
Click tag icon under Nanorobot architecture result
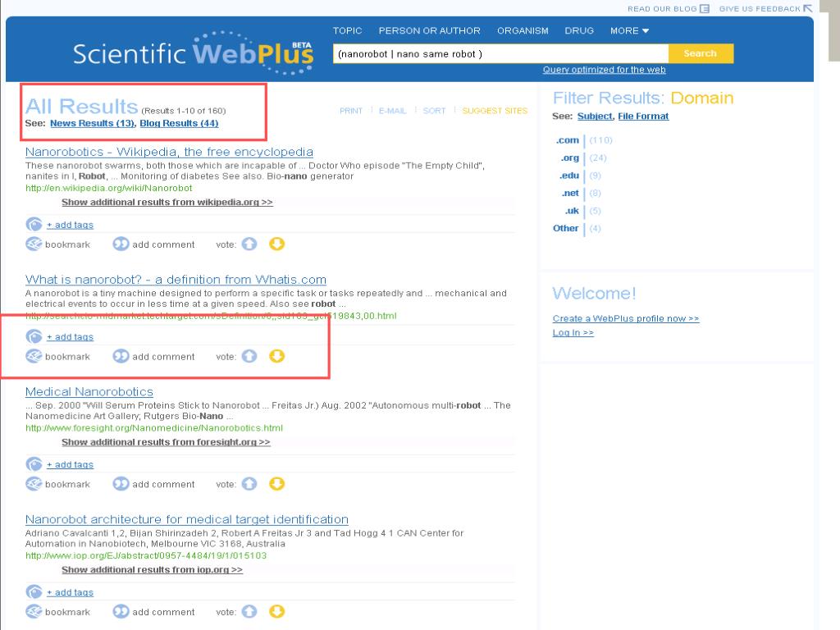coord(34,592)
